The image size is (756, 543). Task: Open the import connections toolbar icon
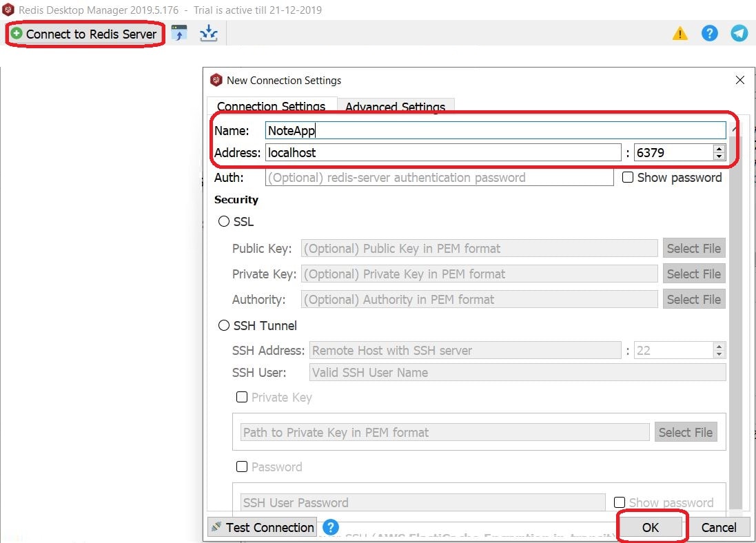tap(179, 33)
